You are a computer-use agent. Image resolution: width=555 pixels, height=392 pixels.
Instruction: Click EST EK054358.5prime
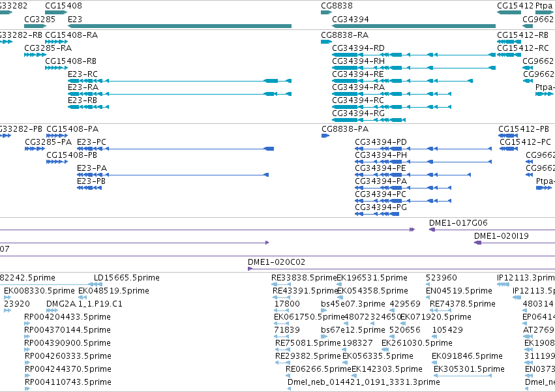tap(372, 291)
